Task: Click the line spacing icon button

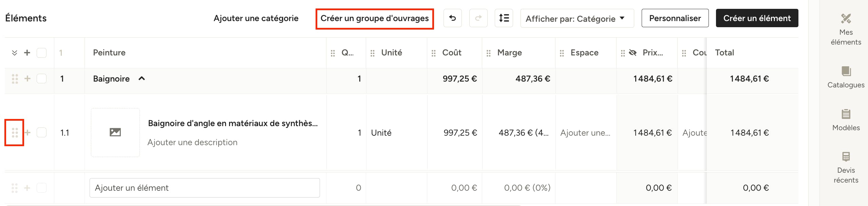Action: (504, 18)
